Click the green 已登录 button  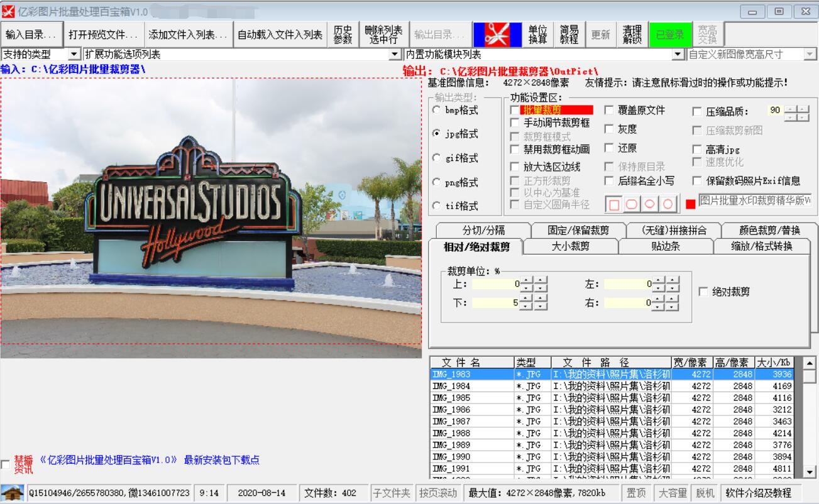[x=670, y=35]
